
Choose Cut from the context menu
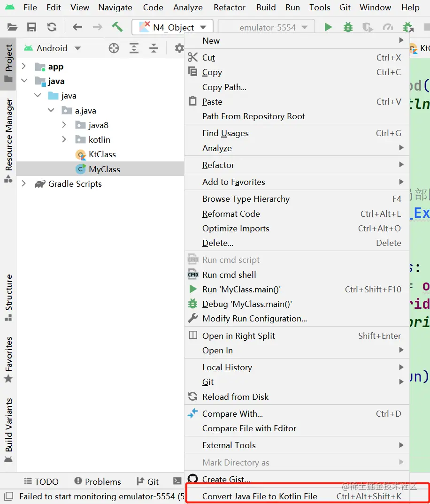click(x=297, y=58)
